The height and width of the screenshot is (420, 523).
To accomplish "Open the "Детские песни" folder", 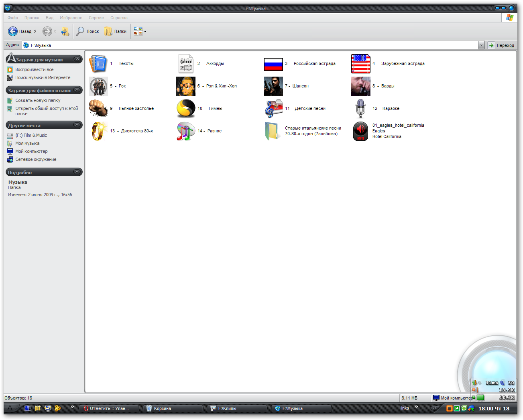I will 273,108.
